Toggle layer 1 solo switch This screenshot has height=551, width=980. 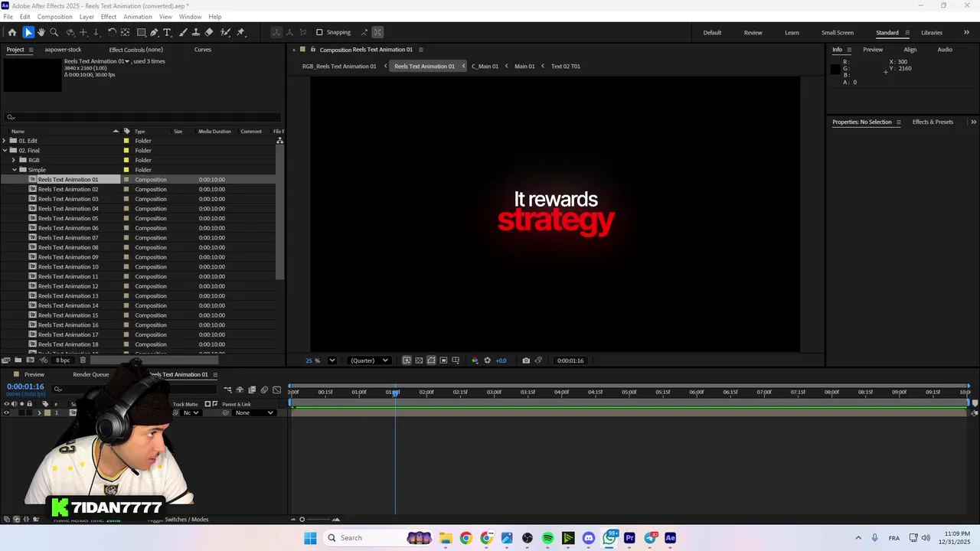tap(22, 412)
